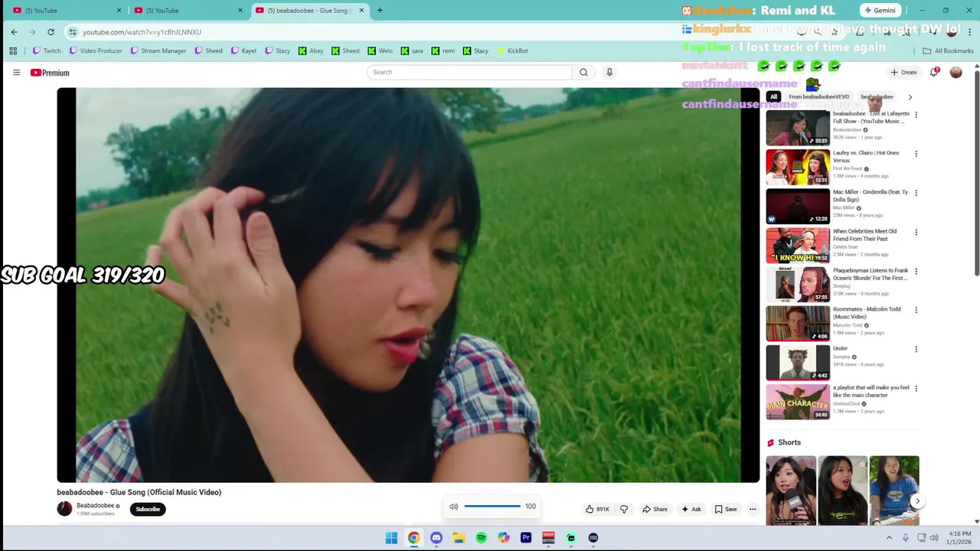The height and width of the screenshot is (551, 980).
Task: Open the Stream Manager bookmark
Action: click(158, 51)
